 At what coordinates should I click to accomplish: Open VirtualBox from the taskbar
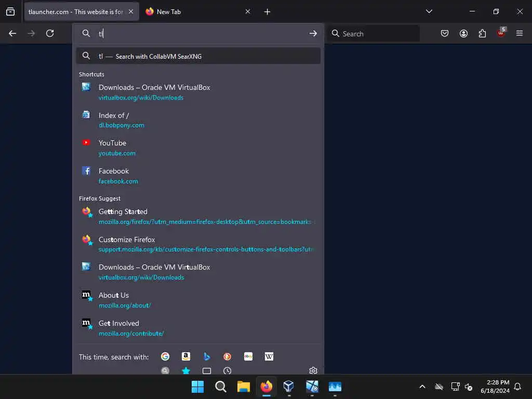click(x=289, y=387)
